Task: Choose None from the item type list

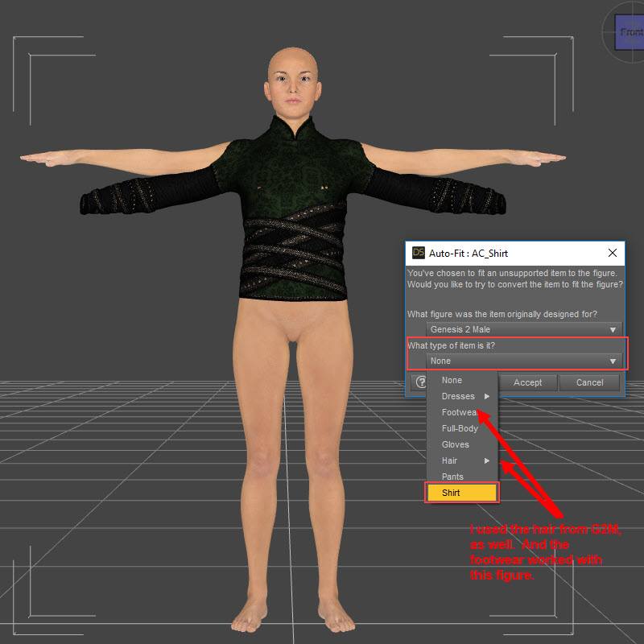Action: 452,380
